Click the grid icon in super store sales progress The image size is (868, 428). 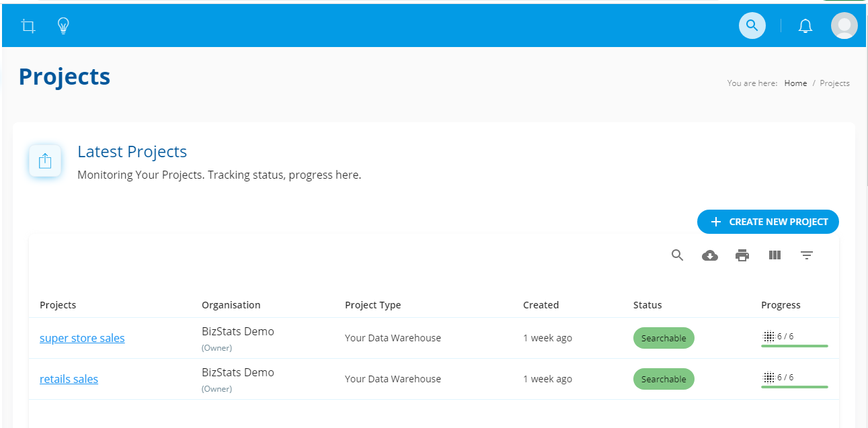tap(769, 337)
